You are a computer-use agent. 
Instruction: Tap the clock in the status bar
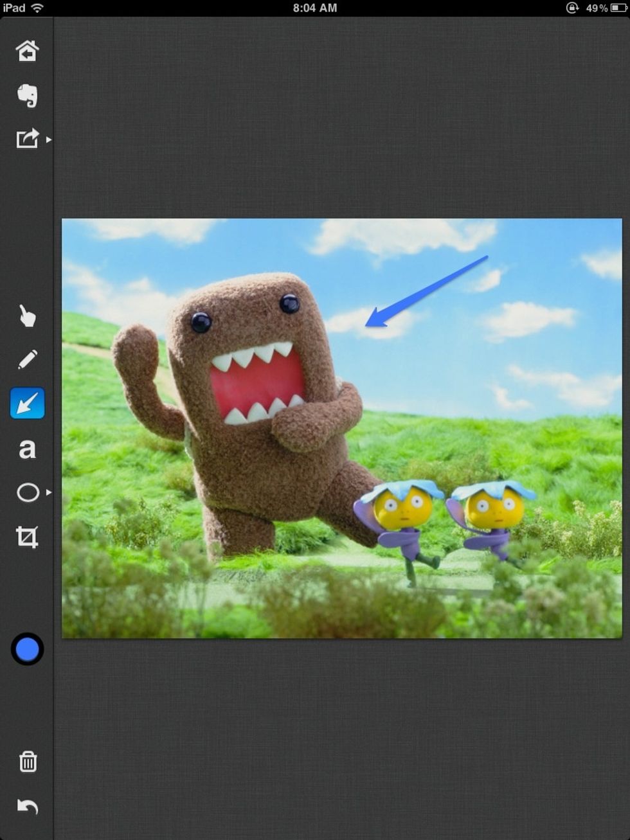[x=315, y=8]
